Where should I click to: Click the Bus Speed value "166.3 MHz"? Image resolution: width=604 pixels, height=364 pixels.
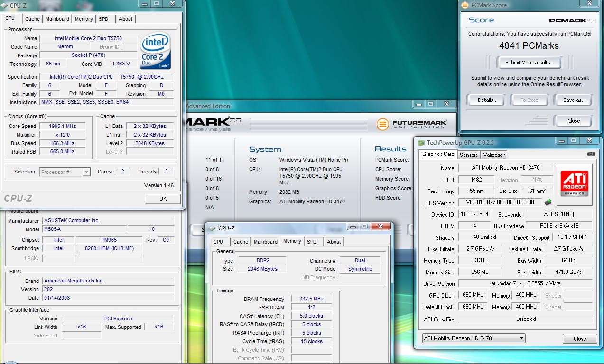tap(63, 143)
